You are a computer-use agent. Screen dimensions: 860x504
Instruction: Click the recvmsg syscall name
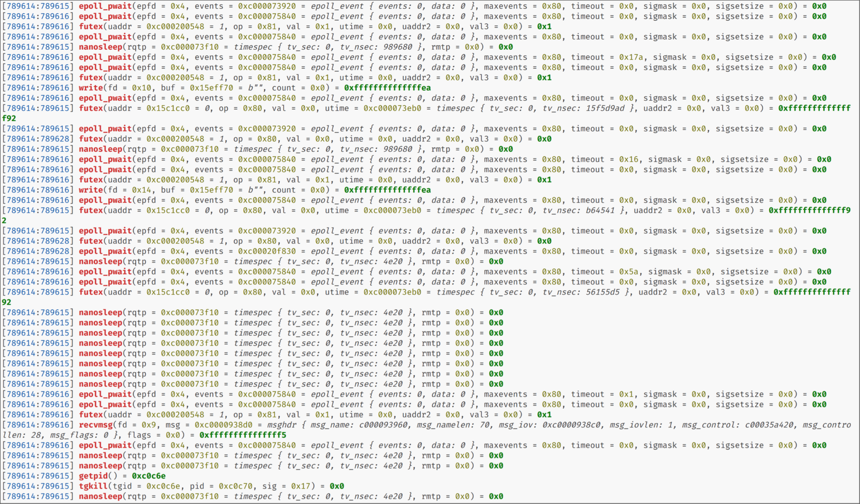pyautogui.click(x=95, y=425)
